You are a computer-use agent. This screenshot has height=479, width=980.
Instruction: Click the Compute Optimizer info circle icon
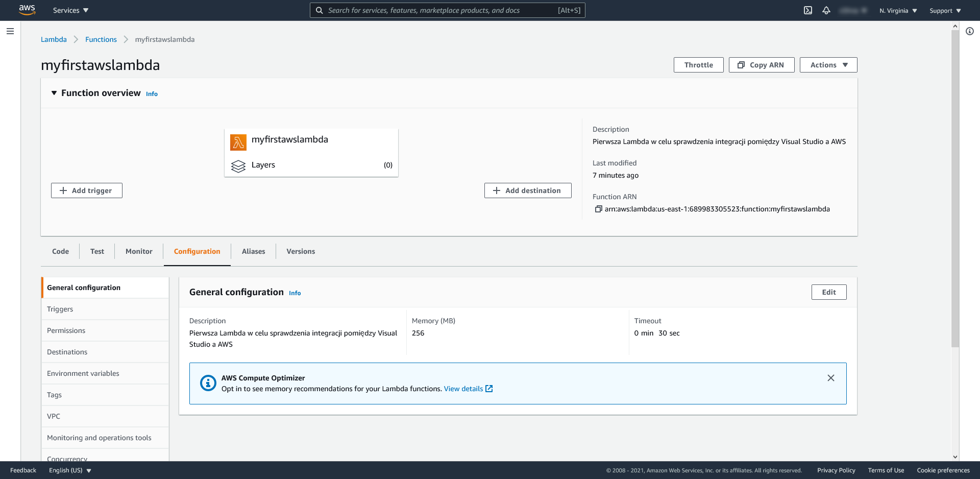[208, 382]
